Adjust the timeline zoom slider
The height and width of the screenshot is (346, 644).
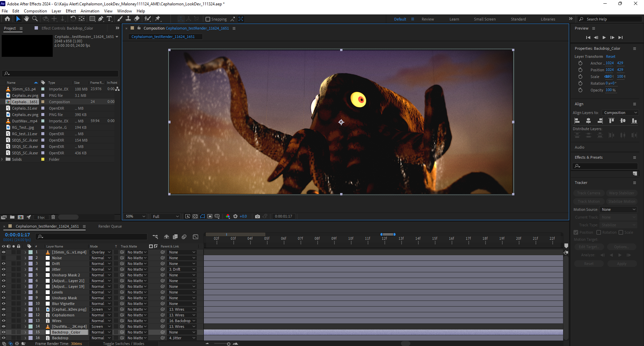pos(228,344)
